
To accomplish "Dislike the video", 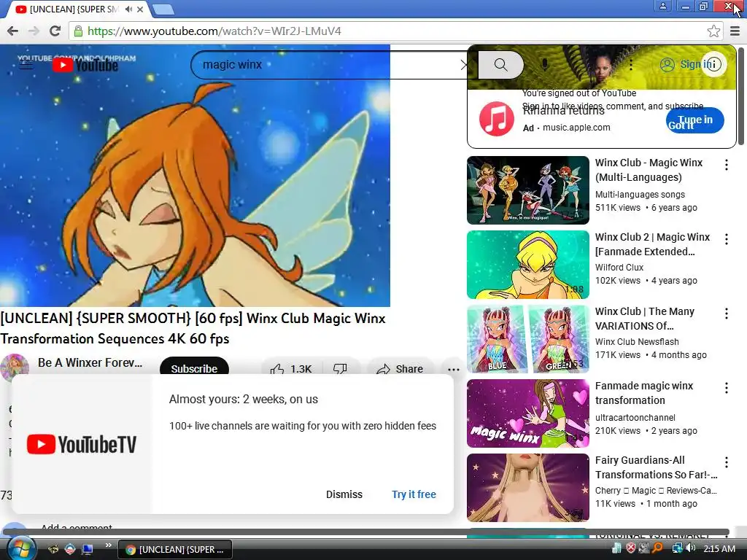I will (340, 369).
